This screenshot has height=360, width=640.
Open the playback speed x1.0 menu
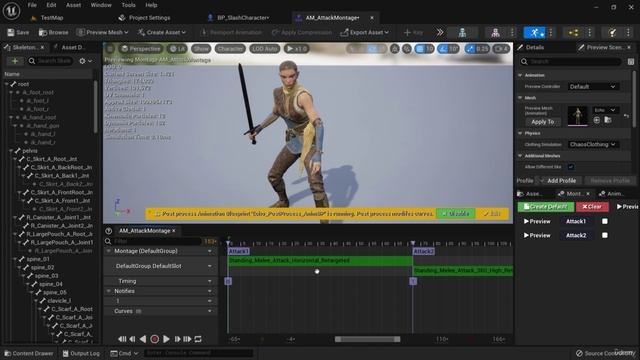[296, 49]
